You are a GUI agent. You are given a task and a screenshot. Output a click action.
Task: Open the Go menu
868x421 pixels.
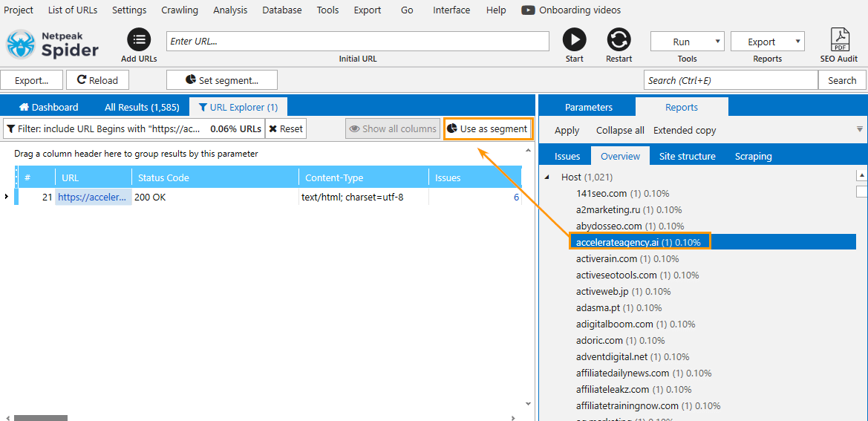[407, 10]
